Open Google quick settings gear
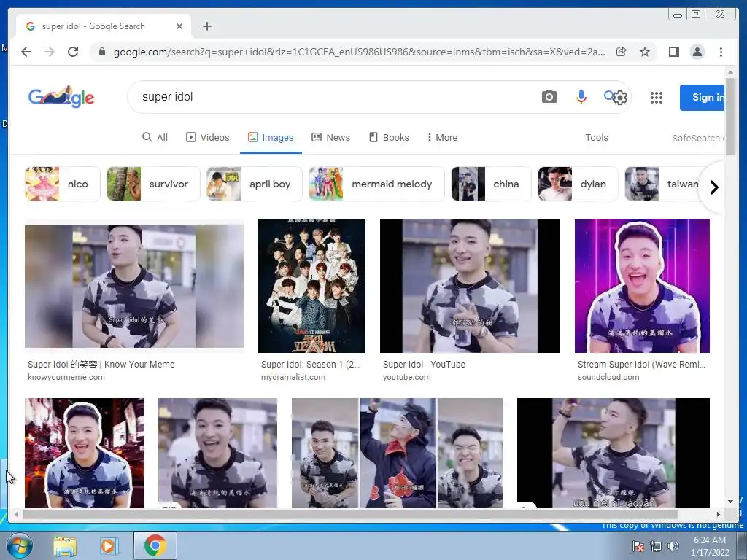This screenshot has width=747, height=560. [x=620, y=98]
